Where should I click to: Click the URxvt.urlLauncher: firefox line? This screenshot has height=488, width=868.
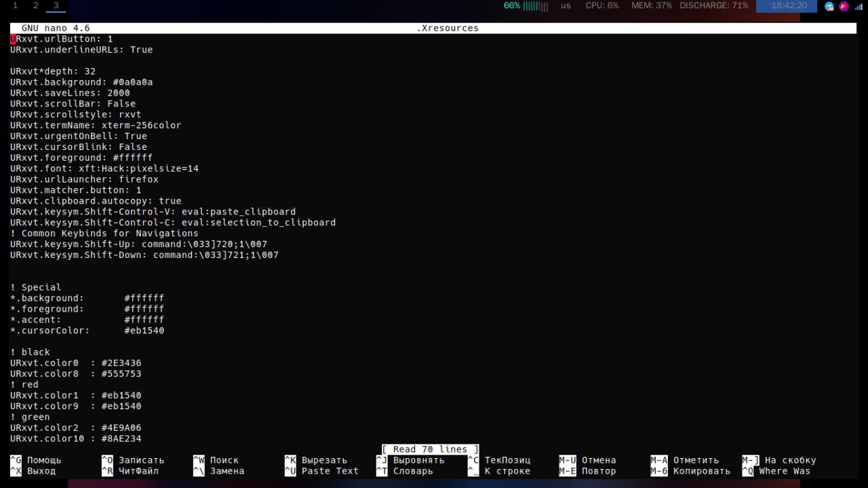[x=84, y=179]
